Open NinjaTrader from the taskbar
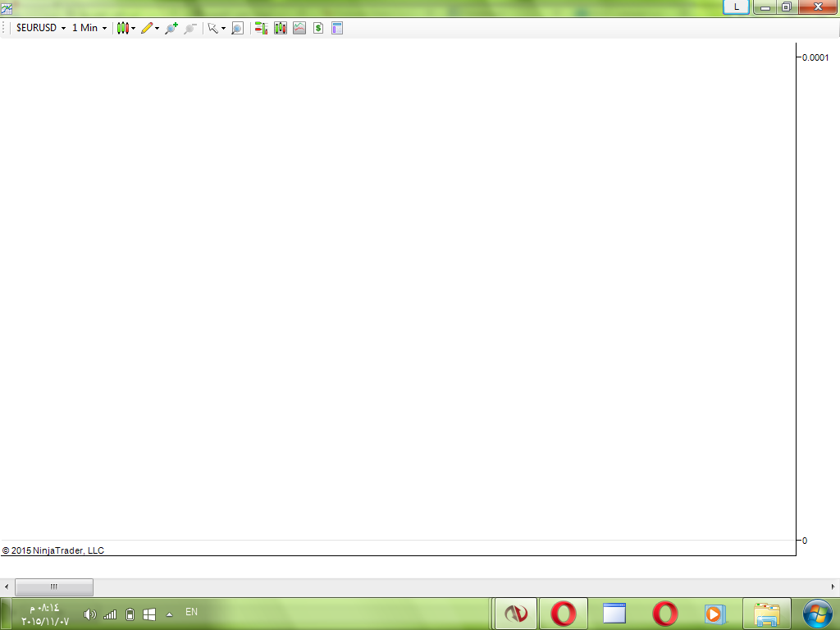This screenshot has width=840, height=630. click(x=515, y=614)
